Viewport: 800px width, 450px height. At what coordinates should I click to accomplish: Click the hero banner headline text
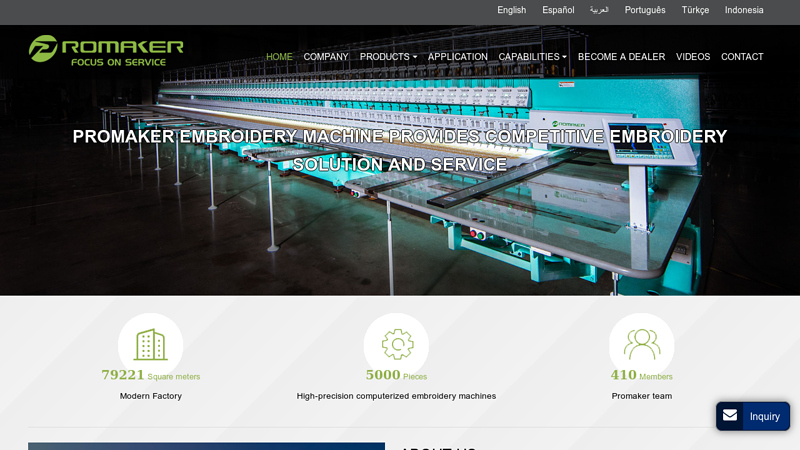coord(399,151)
